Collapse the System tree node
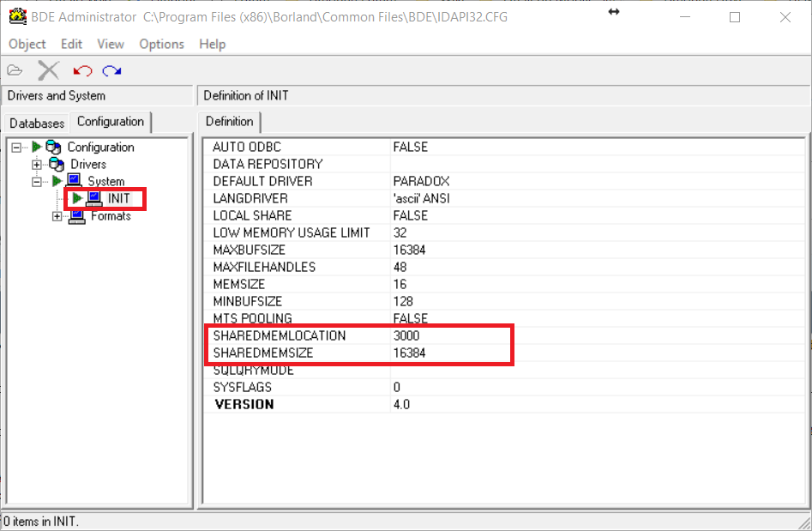Image resolution: width=812 pixels, height=531 pixels. (x=36, y=182)
